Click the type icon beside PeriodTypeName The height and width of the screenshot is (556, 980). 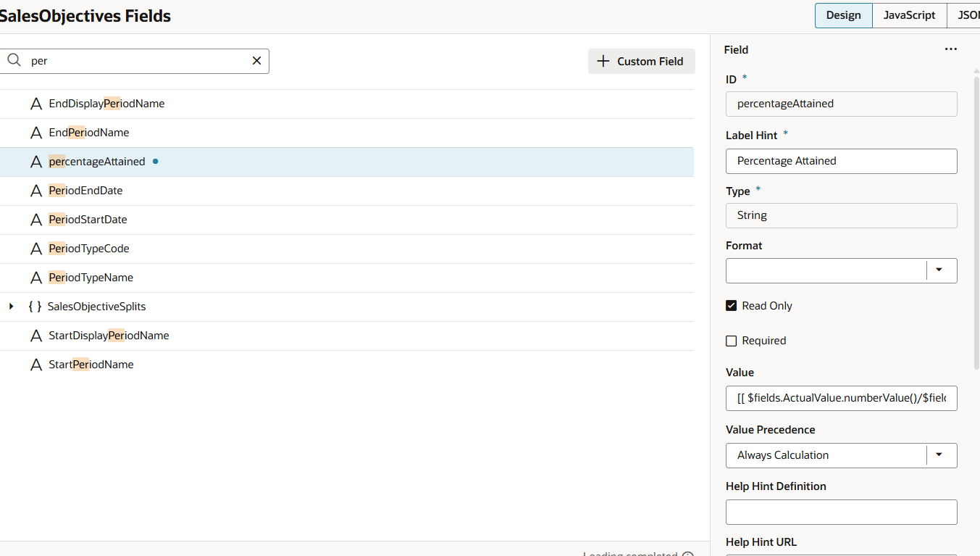(36, 278)
